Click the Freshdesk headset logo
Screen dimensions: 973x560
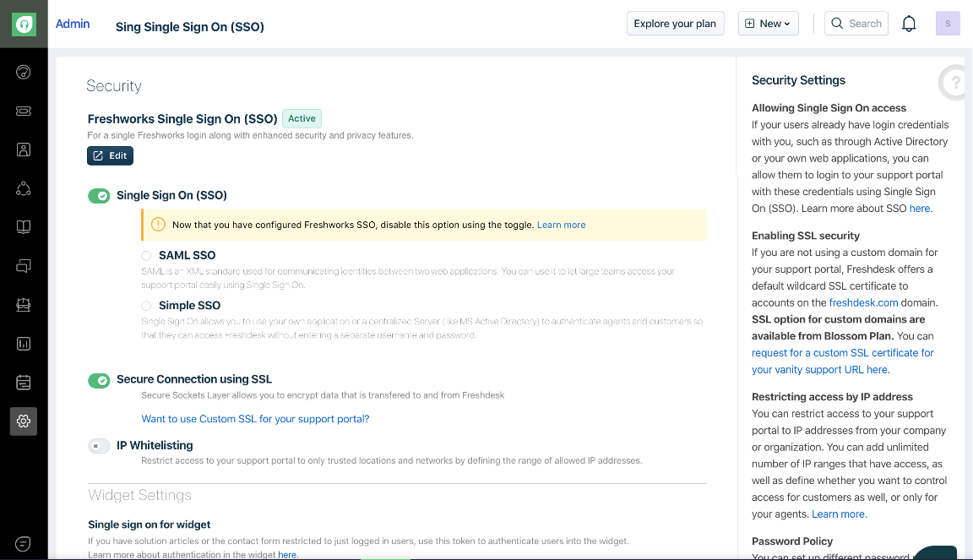click(24, 24)
